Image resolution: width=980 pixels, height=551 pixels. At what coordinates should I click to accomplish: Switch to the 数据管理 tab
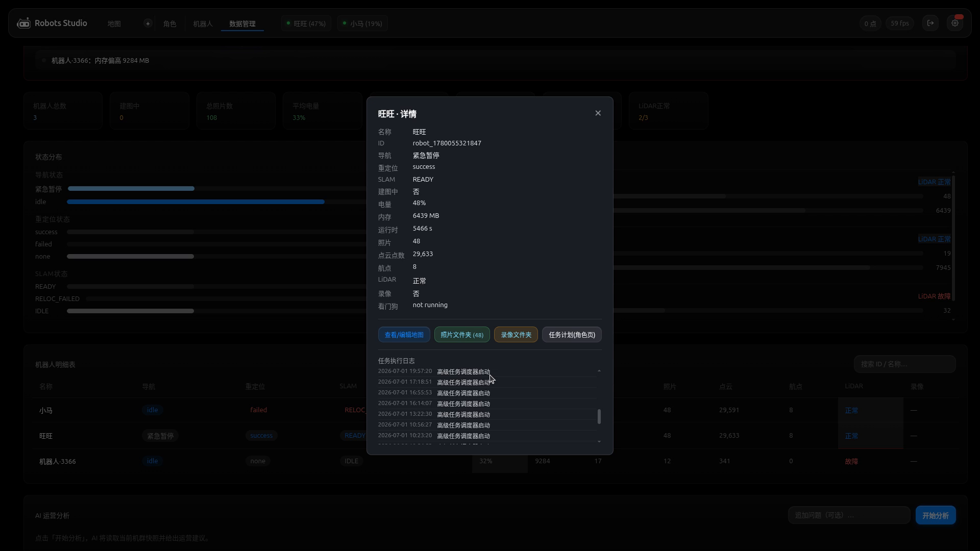242,24
